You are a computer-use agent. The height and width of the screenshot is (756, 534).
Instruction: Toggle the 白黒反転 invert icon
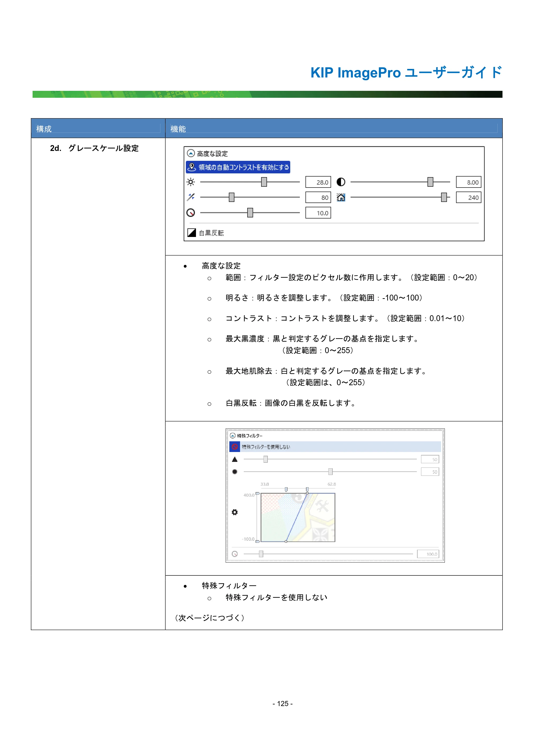(191, 233)
